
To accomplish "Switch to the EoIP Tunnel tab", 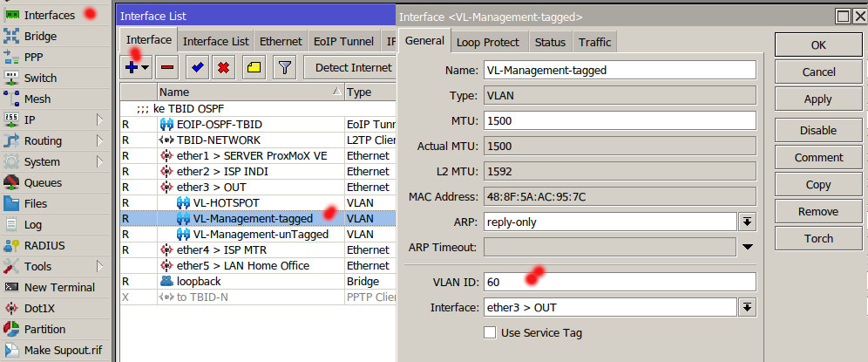I will point(343,42).
